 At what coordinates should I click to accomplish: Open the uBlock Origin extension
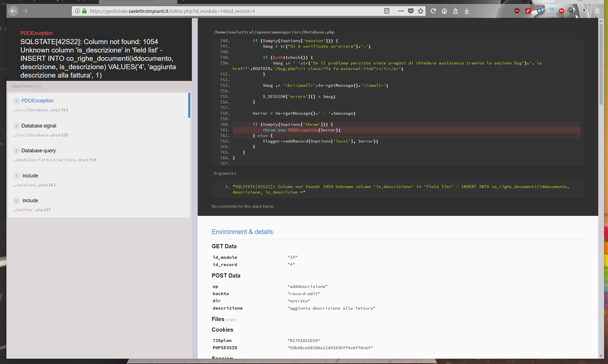517,11
